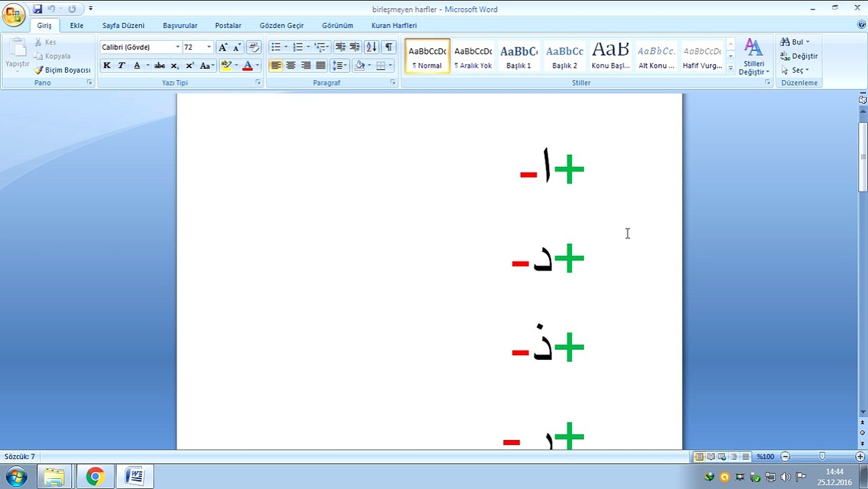Click the Bul find button

point(795,42)
